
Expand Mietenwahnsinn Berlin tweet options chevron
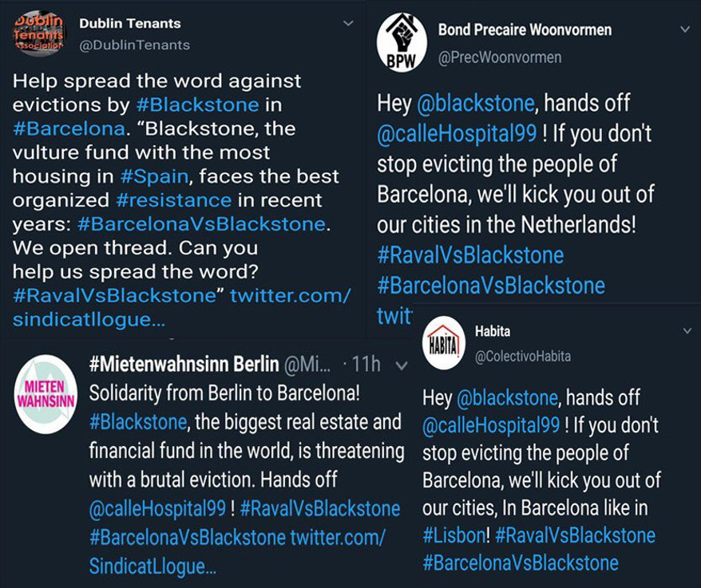tap(402, 365)
